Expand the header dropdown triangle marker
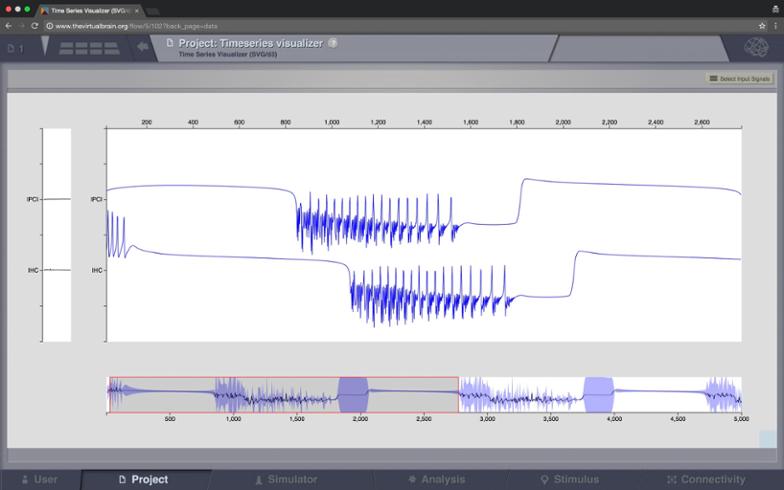This screenshot has height=490, width=784. pyautogui.click(x=46, y=46)
